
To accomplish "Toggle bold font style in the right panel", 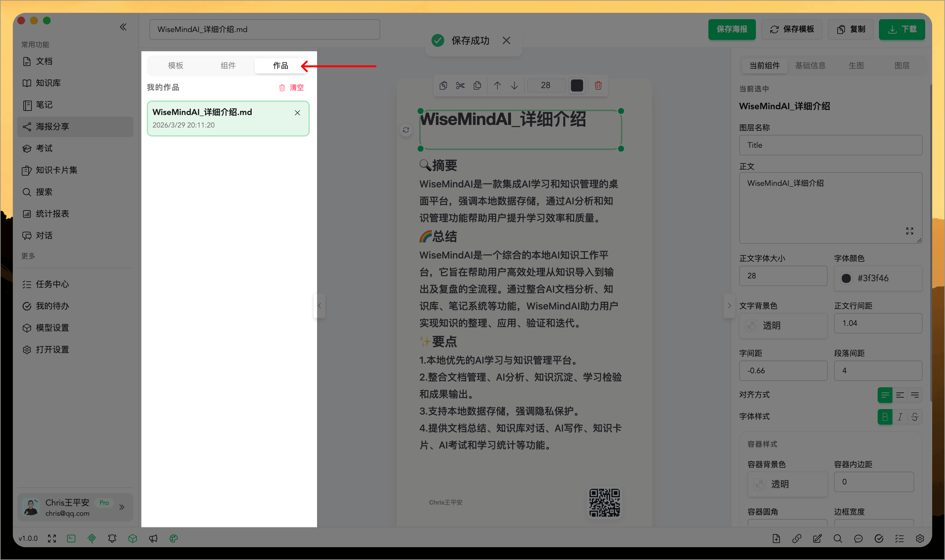I will 885,417.
